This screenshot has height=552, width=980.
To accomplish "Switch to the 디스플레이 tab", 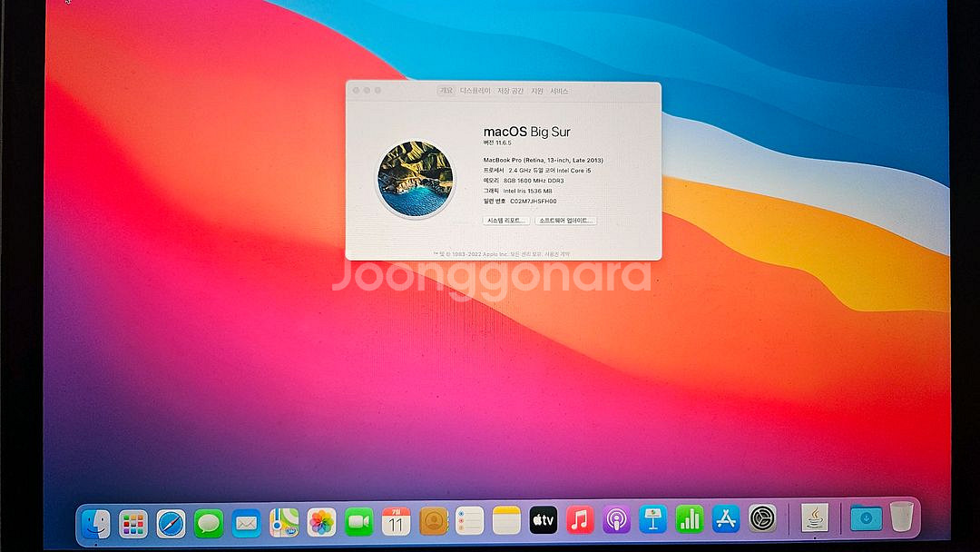I will (x=475, y=91).
